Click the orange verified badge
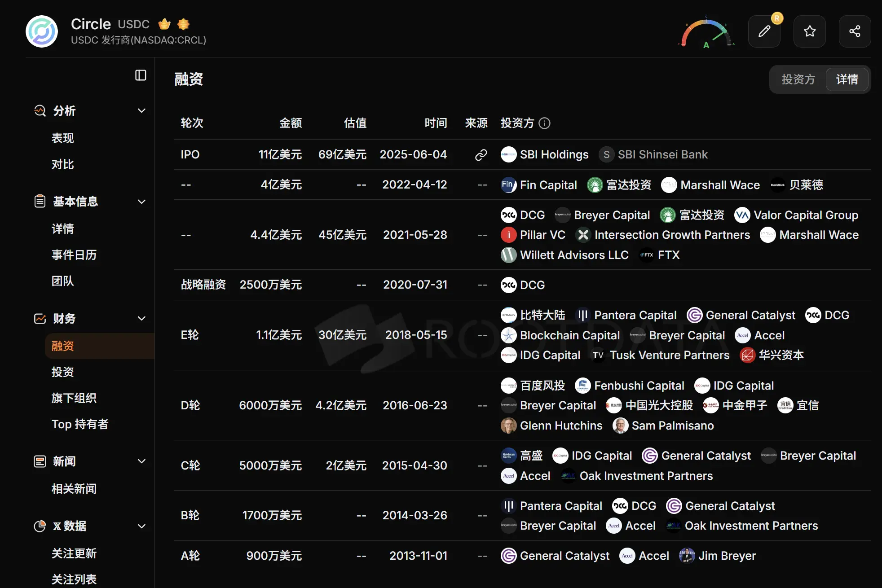Image resolution: width=882 pixels, height=588 pixels. point(183,24)
